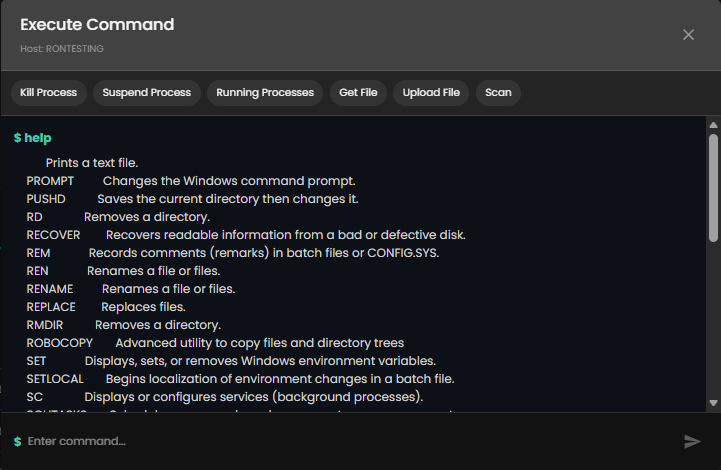Click the '$ help' command in the output
The image size is (721, 470).
click(x=32, y=138)
